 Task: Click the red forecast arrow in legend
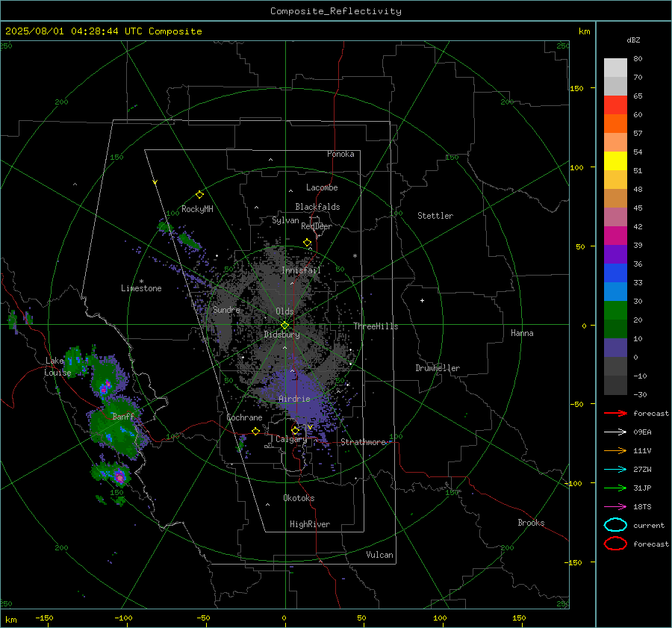(x=615, y=413)
